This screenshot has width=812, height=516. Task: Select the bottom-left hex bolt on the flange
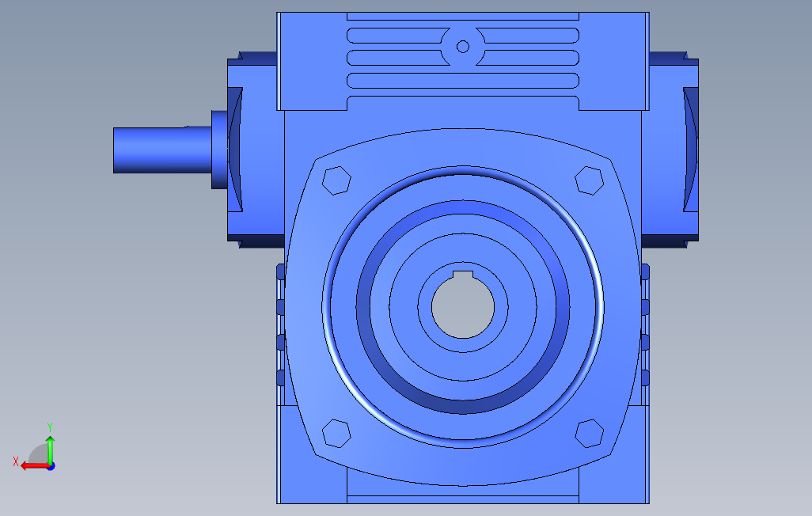coord(336,433)
